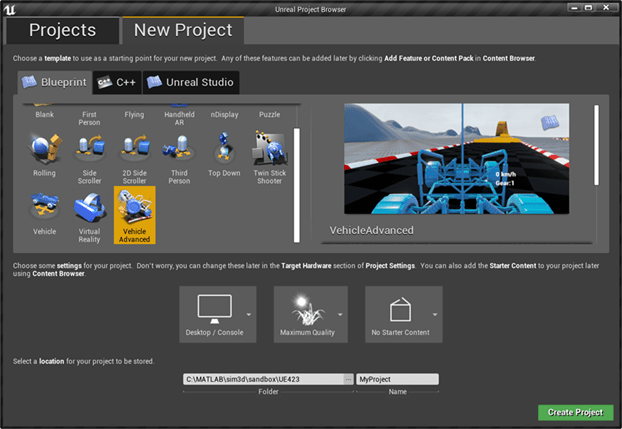The image size is (622, 429).
Task: Click the Flying template label
Action: (x=134, y=115)
